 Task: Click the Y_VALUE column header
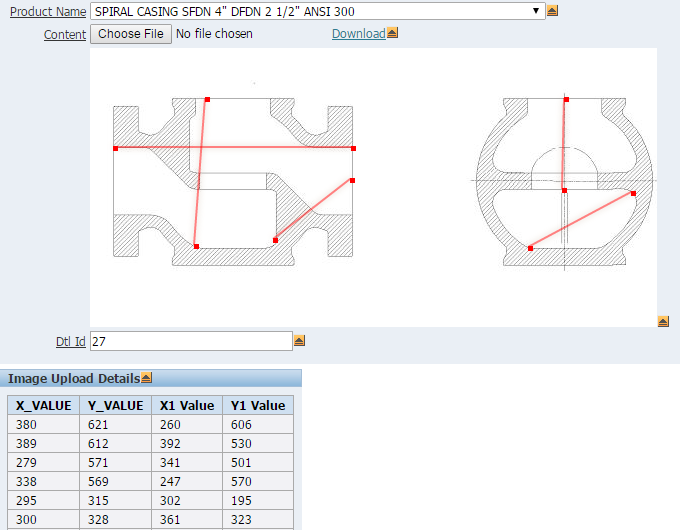coord(115,405)
